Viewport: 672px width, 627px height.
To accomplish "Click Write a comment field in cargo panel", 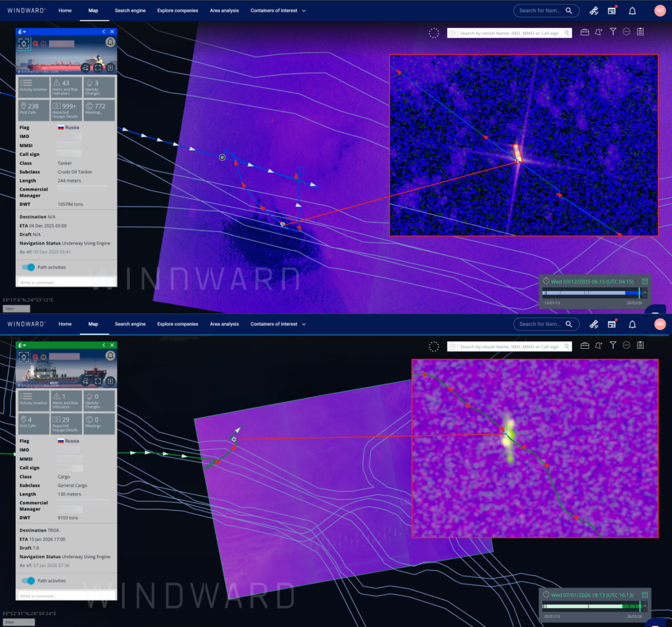I will 66,596.
